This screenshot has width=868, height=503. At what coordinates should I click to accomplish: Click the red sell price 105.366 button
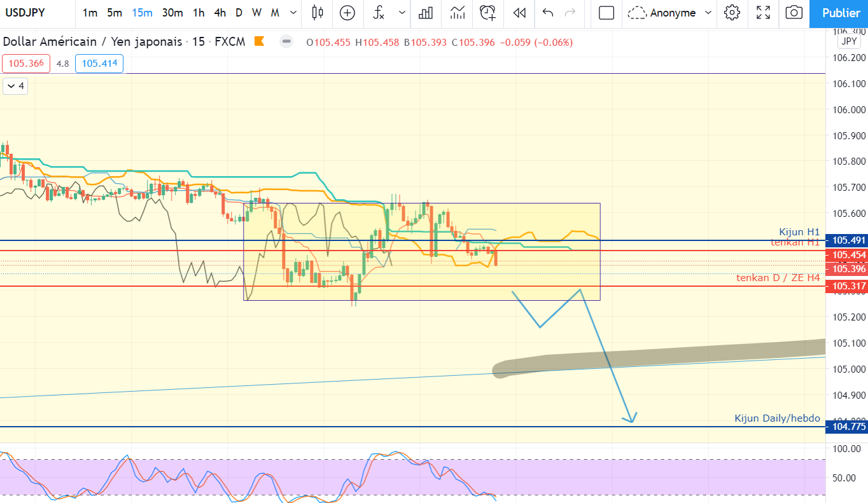pos(25,64)
